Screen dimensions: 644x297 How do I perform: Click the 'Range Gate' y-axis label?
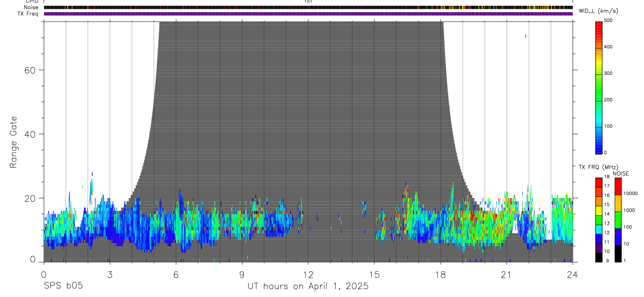coord(14,141)
